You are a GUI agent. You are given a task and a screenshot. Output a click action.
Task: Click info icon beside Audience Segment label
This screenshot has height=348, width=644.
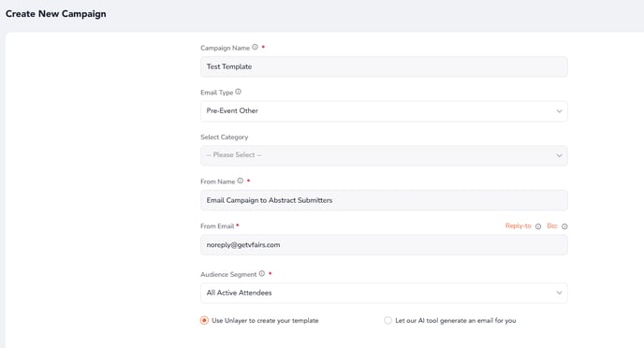pos(262,274)
